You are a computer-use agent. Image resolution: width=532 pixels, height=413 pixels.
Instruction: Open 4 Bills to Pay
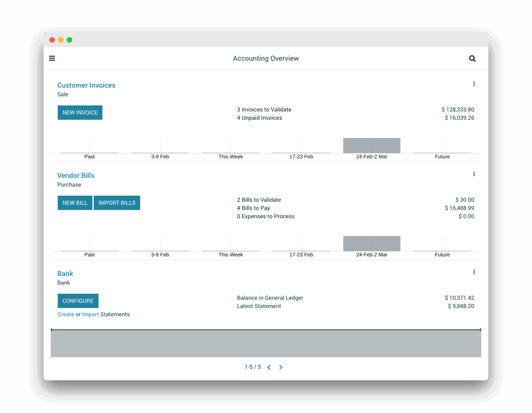coord(253,208)
